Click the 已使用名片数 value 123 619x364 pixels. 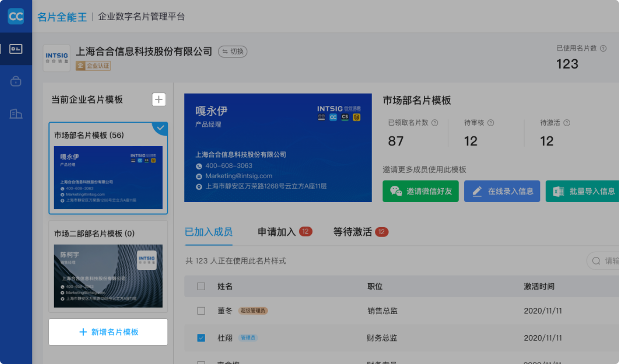567,64
